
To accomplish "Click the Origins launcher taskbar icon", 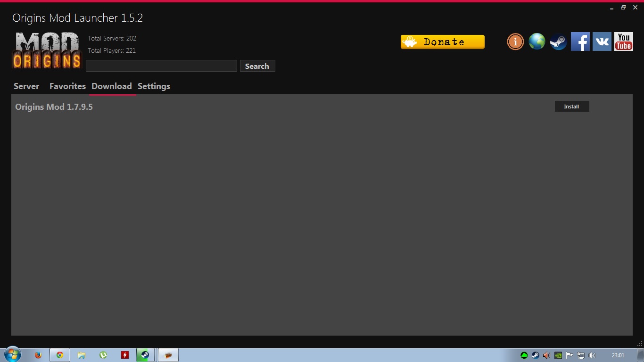I will coord(168,355).
